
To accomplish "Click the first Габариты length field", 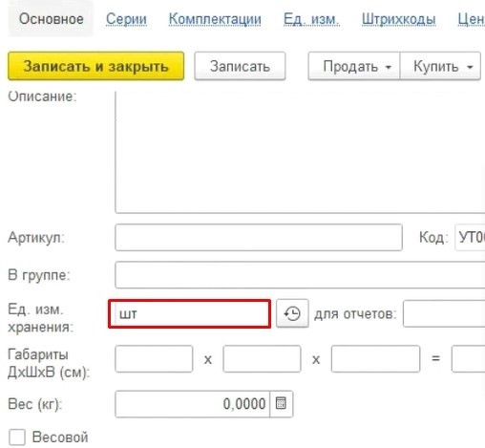I will (x=154, y=359).
